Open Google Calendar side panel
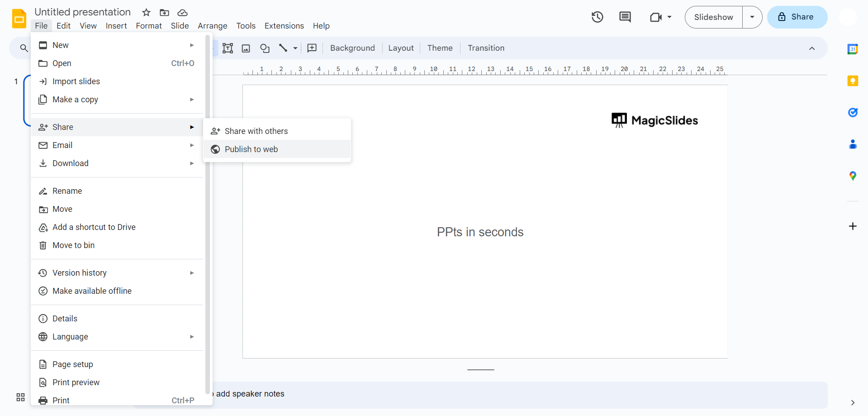The width and height of the screenshot is (868, 416). click(853, 49)
